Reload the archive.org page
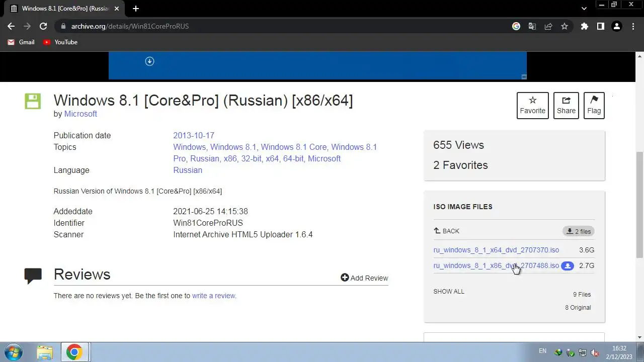The width and height of the screenshot is (644, 362). tap(43, 26)
